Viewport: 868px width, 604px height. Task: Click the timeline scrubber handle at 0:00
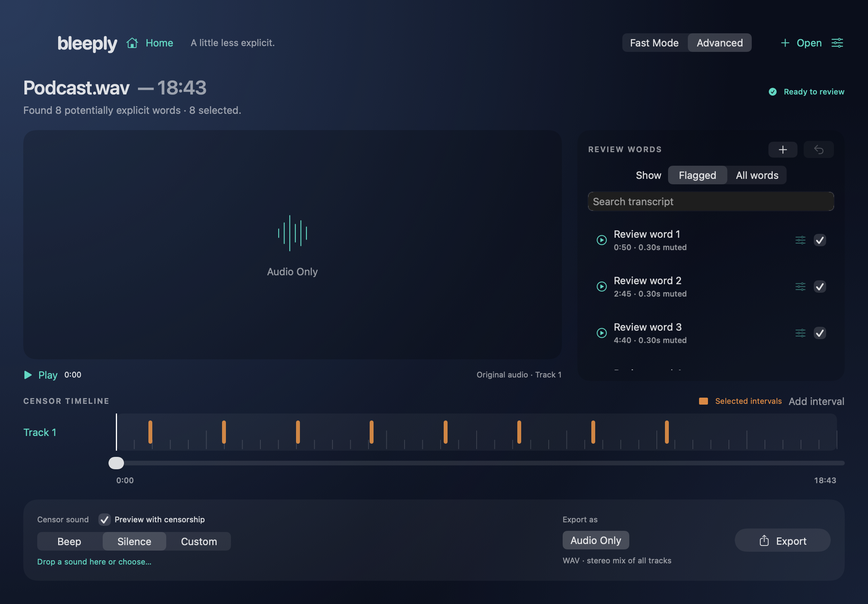click(116, 463)
